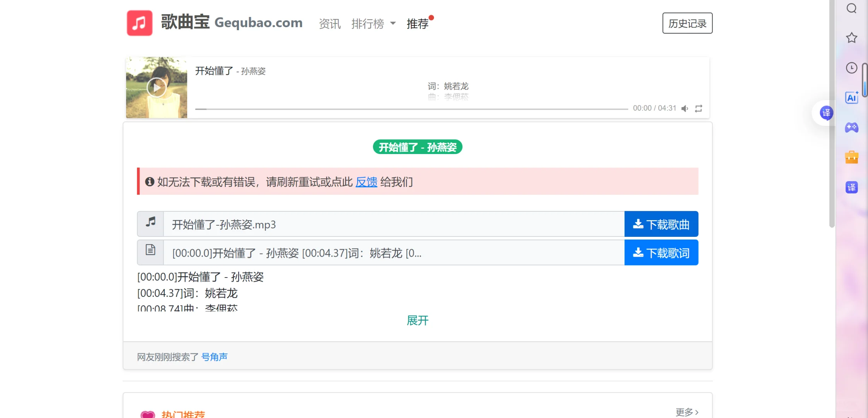This screenshot has width=868, height=418.
Task: Expand the full lyrics with 展开
Action: (417, 320)
